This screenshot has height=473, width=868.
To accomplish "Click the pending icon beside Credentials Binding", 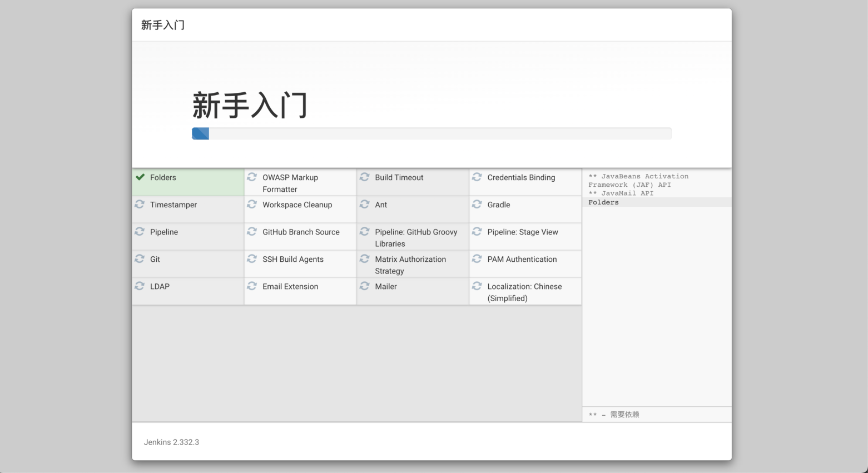I will [477, 177].
